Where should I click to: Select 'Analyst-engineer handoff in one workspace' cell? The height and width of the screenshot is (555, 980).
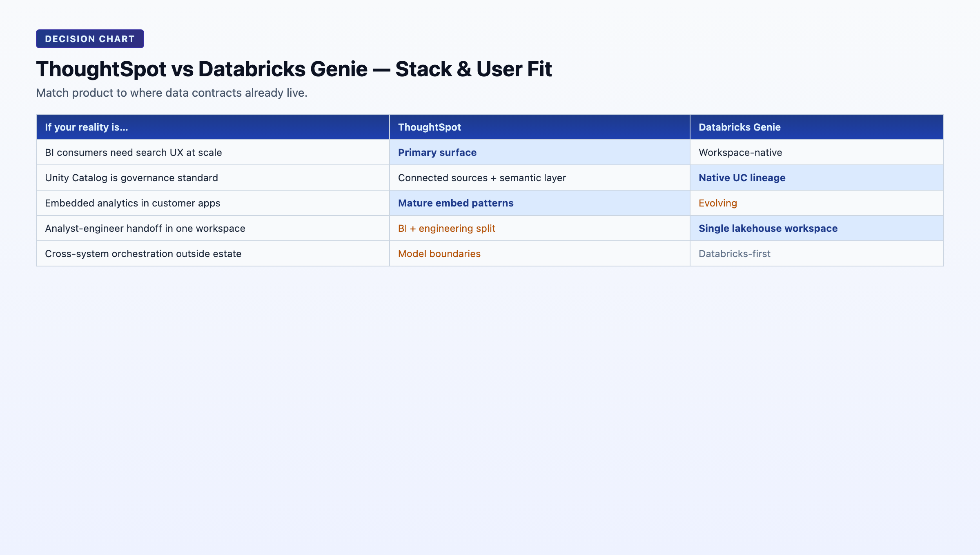pos(213,228)
